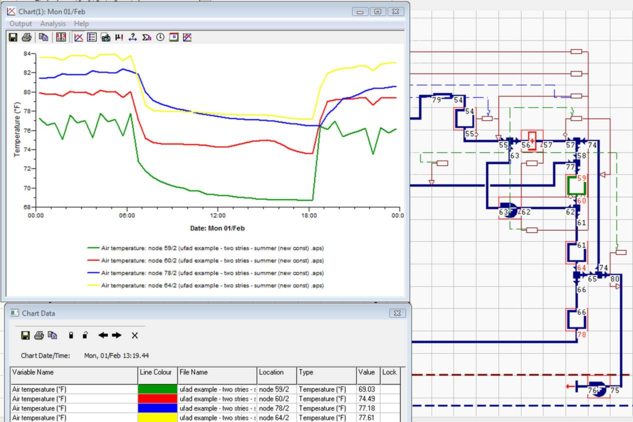Click the X delete icon in Chart Data toolbar
Viewport: 633px width, 422px height.
(135, 335)
